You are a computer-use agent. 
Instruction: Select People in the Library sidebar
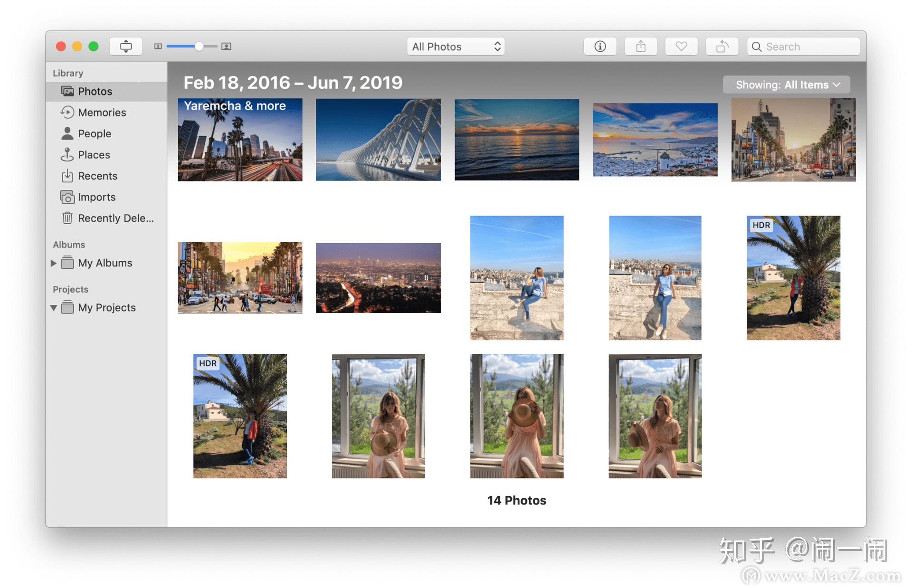pyautogui.click(x=94, y=134)
